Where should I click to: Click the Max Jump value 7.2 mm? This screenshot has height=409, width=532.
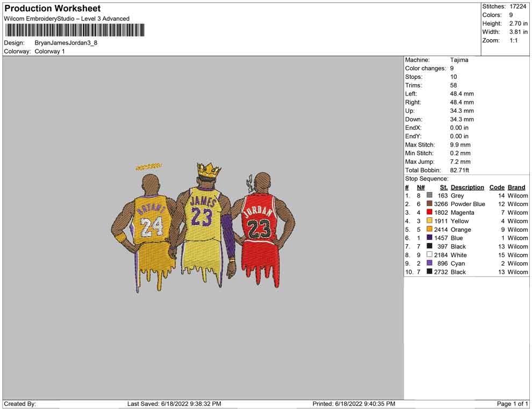[x=461, y=162]
